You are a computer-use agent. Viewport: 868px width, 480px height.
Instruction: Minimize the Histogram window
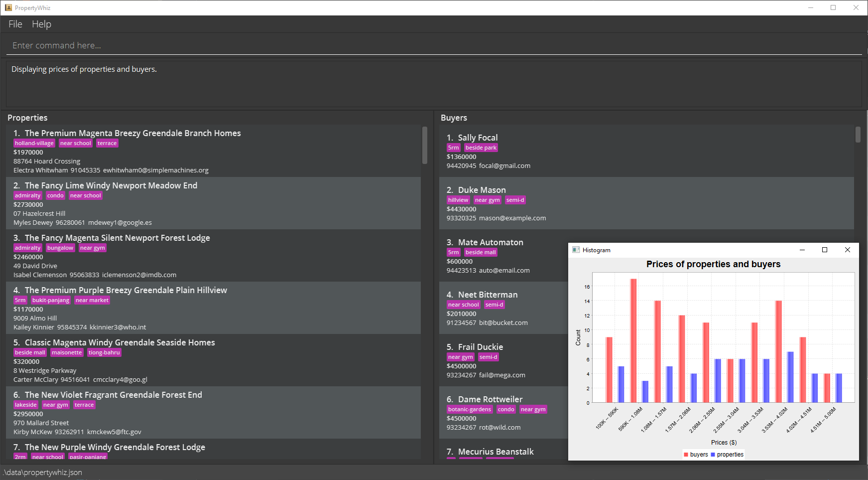[x=802, y=250]
